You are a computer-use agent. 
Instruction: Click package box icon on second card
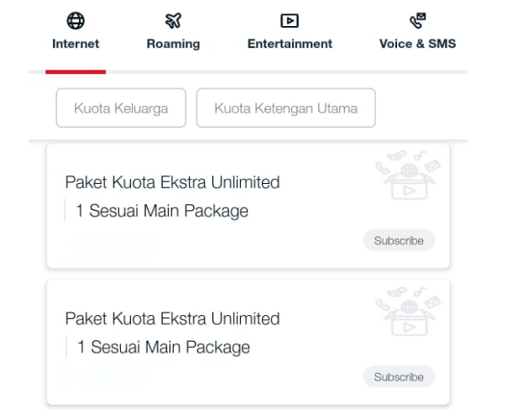[x=408, y=312]
